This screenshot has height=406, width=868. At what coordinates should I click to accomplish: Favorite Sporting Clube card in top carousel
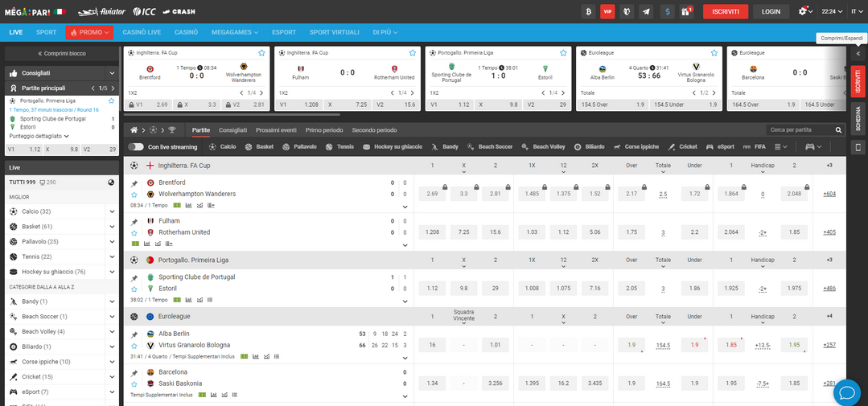563,53
